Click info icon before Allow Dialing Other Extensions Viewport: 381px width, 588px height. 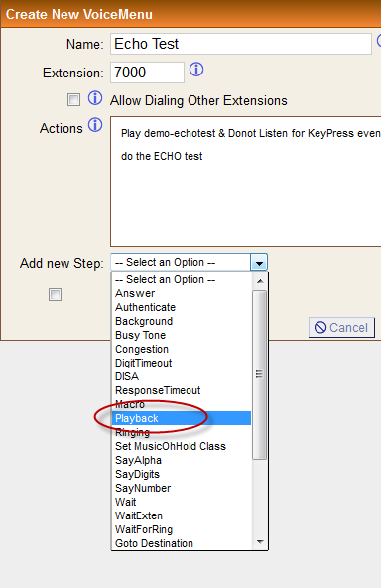[95, 98]
